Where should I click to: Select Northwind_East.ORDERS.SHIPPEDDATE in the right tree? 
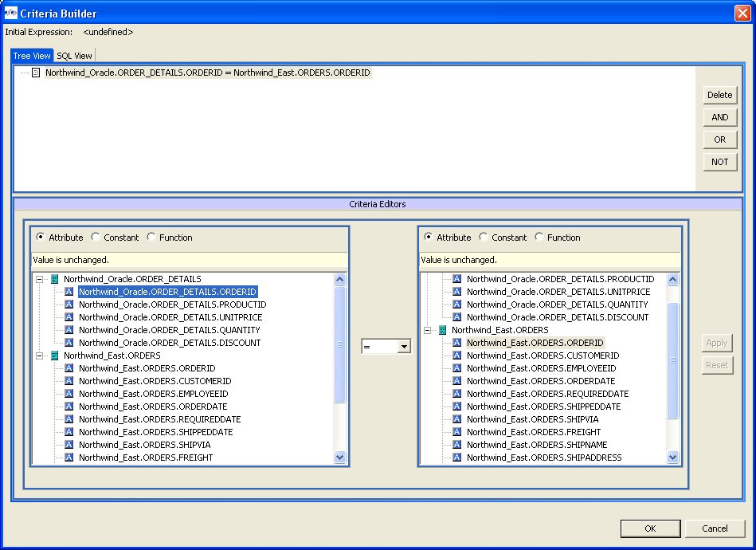543,407
